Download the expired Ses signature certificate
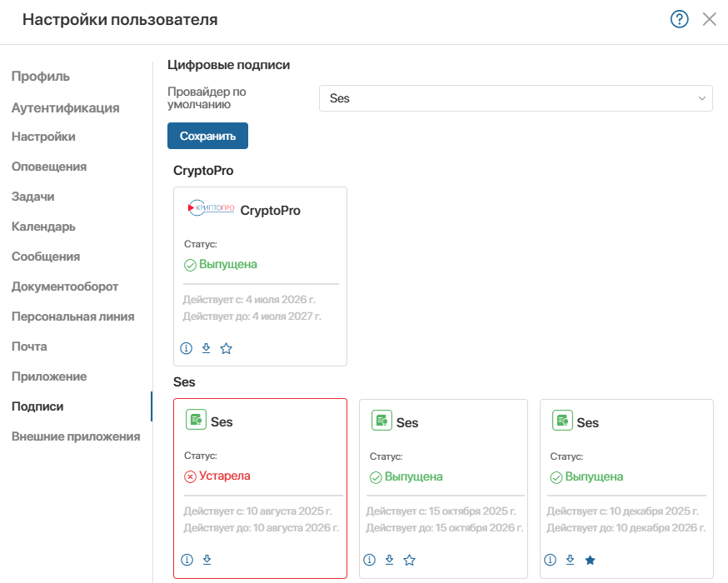The width and height of the screenshot is (728, 583). pyautogui.click(x=207, y=560)
